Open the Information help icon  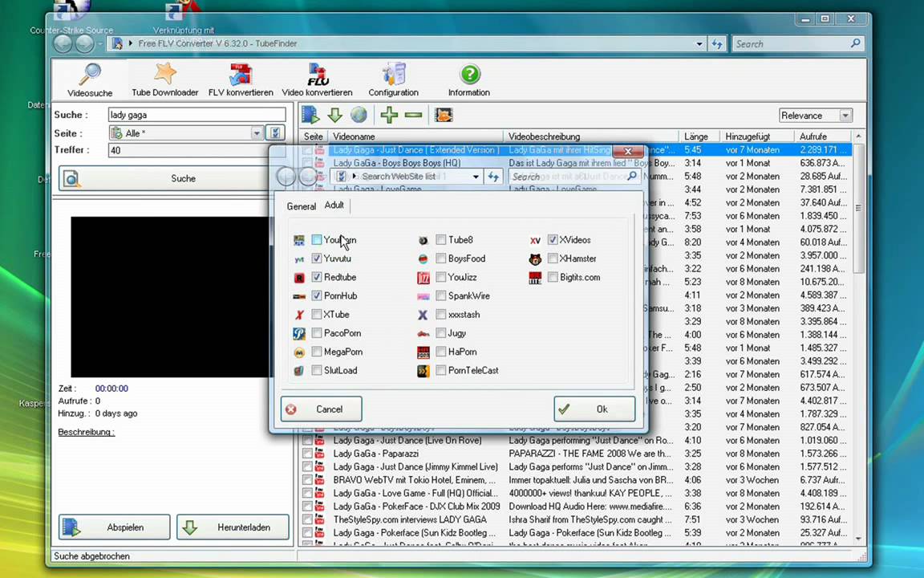[469, 79]
